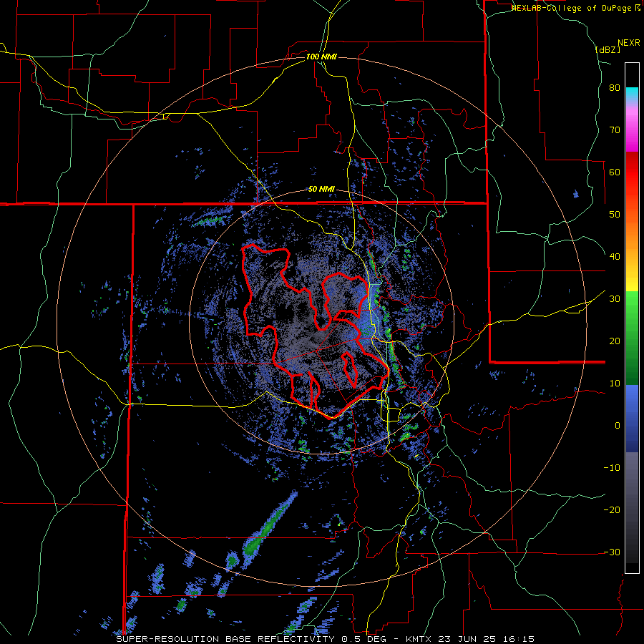Screen dimensions: 644x644
Task: Click the dBZ reflectivity color scale bar
Action: (x=632, y=318)
